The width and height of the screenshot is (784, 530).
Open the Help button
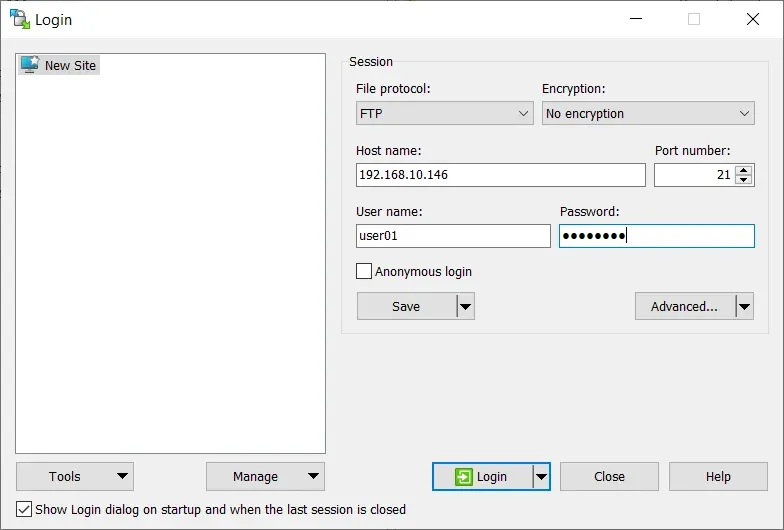coord(718,476)
